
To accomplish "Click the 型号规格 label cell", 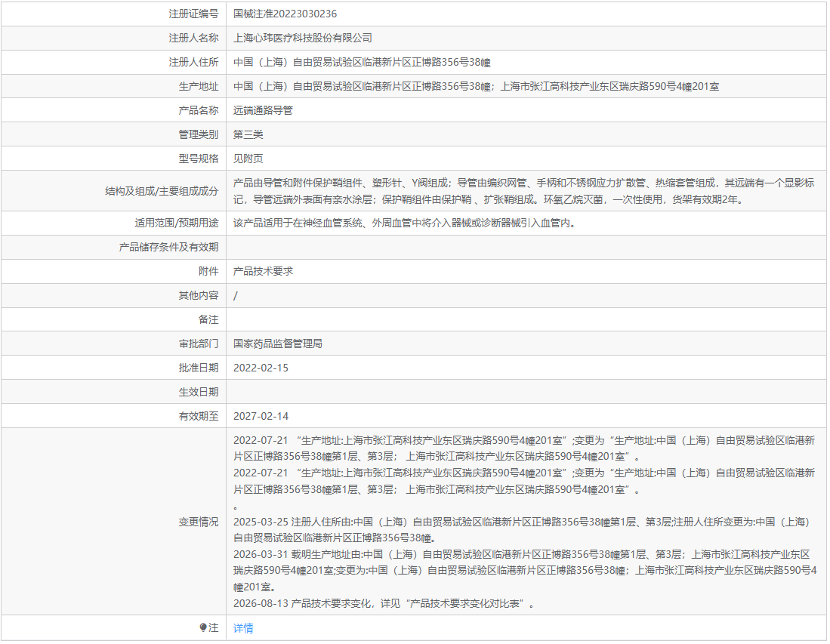I will [113, 159].
